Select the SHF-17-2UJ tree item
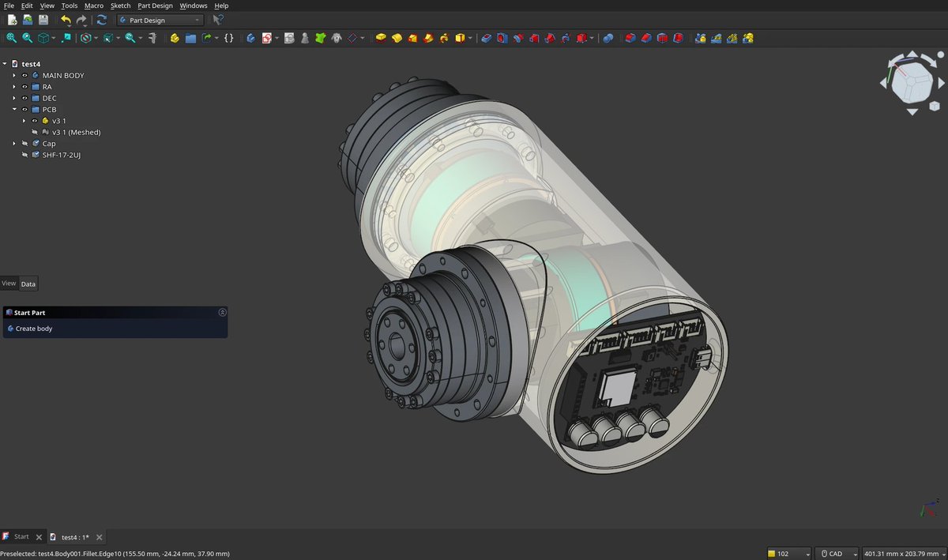948x560 pixels. click(x=62, y=155)
